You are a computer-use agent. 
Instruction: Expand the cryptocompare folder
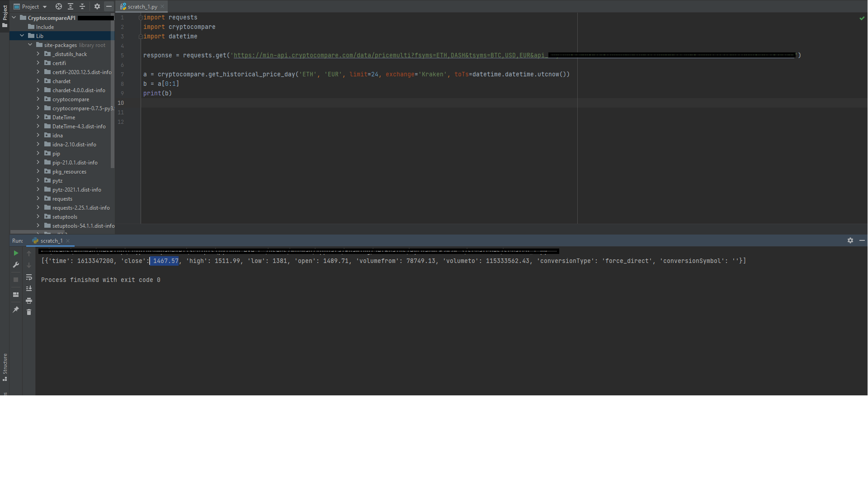38,99
